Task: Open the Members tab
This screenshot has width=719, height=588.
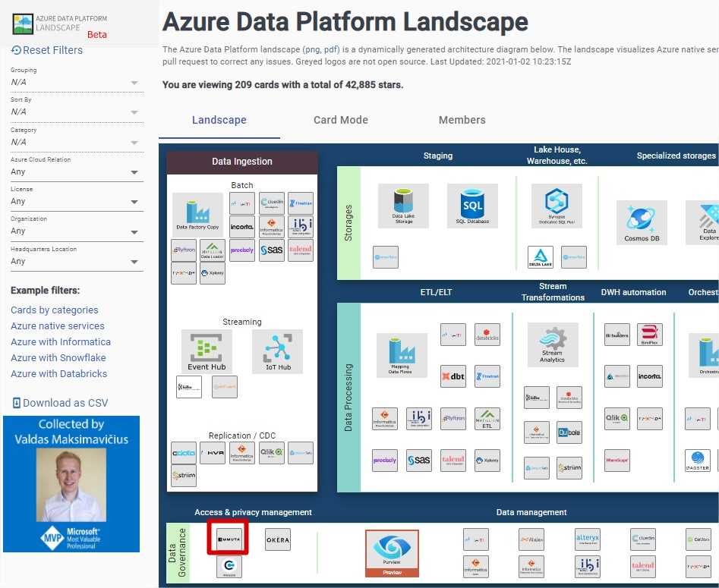Action: tap(462, 120)
